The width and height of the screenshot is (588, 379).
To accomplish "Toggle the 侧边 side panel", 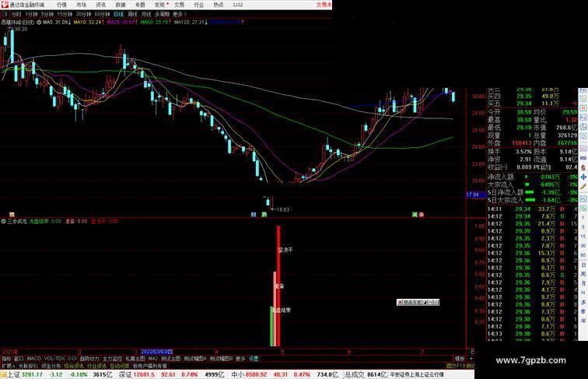I will tap(470, 366).
